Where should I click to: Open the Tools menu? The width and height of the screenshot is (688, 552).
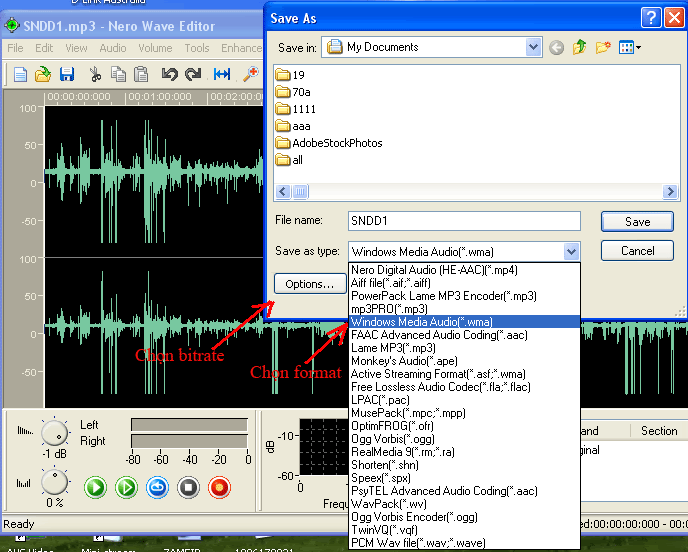pos(197,48)
